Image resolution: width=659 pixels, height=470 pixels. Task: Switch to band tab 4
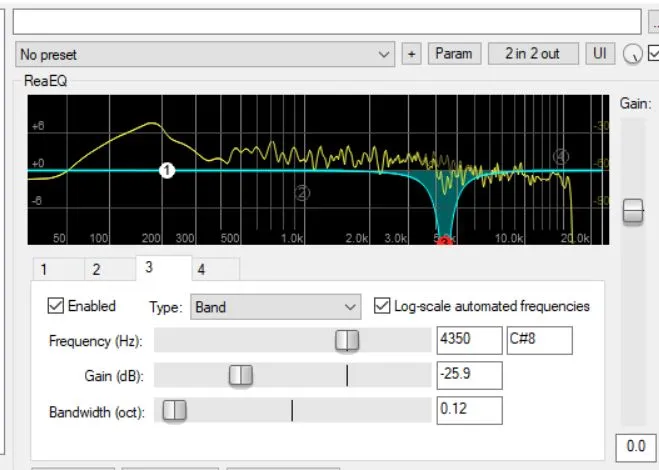(201, 269)
